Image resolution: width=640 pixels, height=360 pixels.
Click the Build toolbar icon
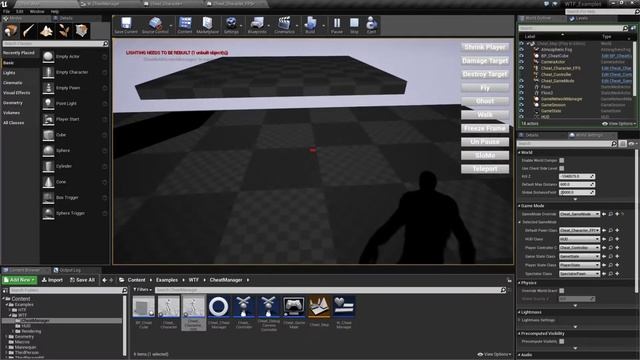310,25
